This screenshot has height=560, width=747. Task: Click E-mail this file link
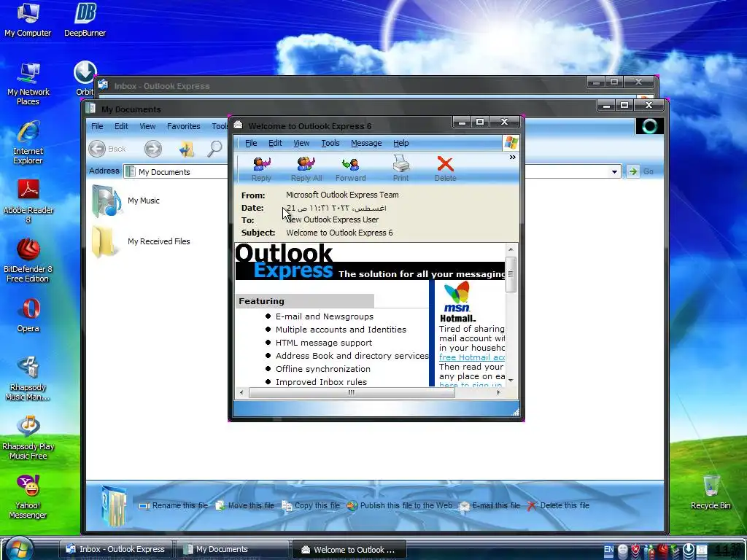pos(489,506)
